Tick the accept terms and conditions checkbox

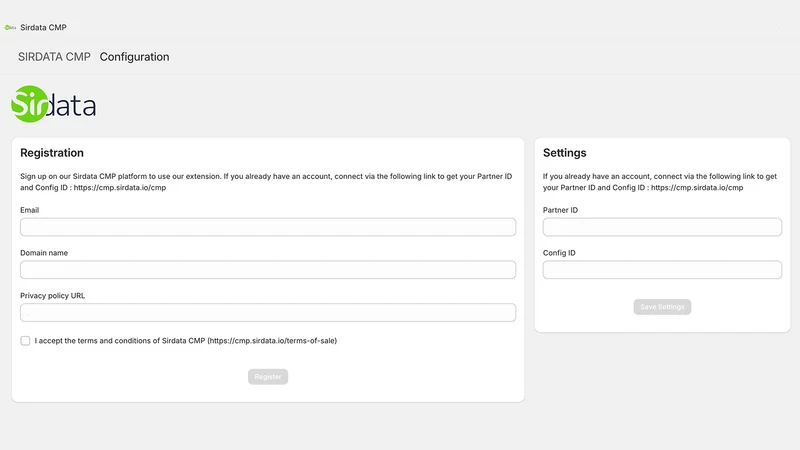(x=25, y=341)
